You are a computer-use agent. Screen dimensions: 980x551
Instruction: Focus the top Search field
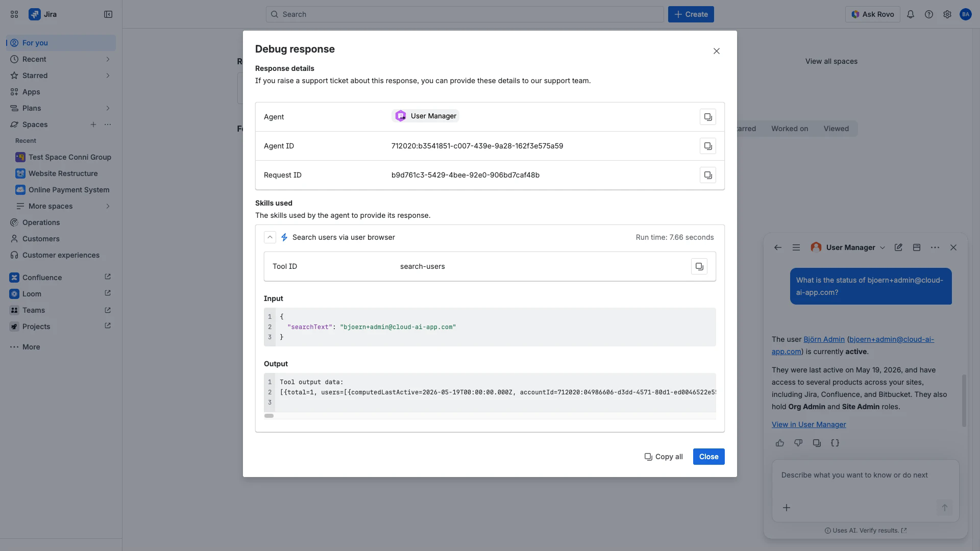pyautogui.click(x=464, y=14)
